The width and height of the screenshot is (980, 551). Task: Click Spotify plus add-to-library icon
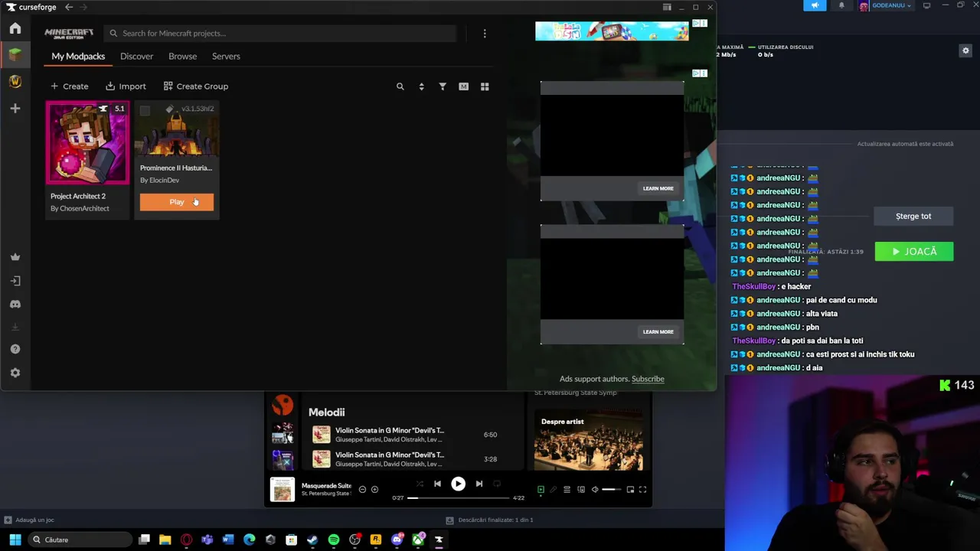374,490
